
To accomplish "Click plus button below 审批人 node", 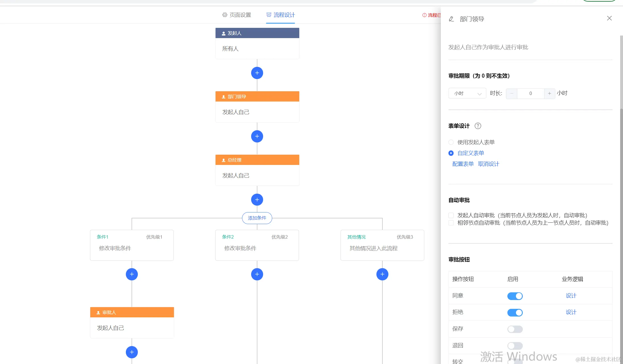I will pyautogui.click(x=132, y=352).
